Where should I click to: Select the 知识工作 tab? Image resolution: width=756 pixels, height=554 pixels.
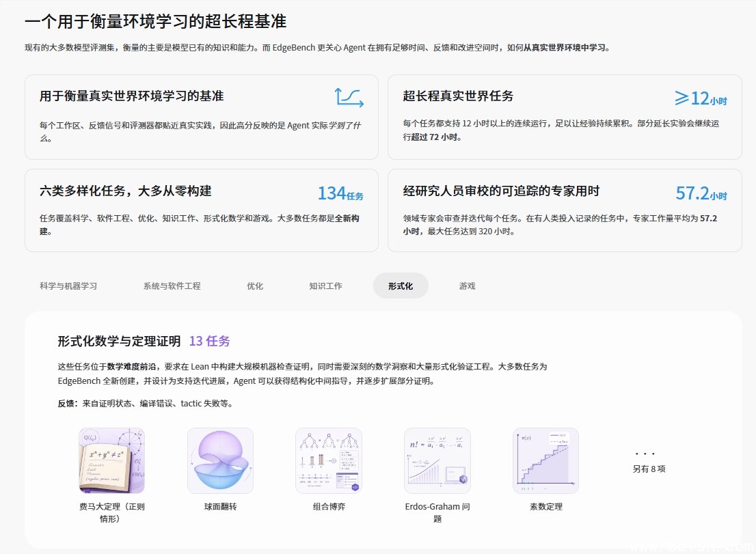click(326, 286)
